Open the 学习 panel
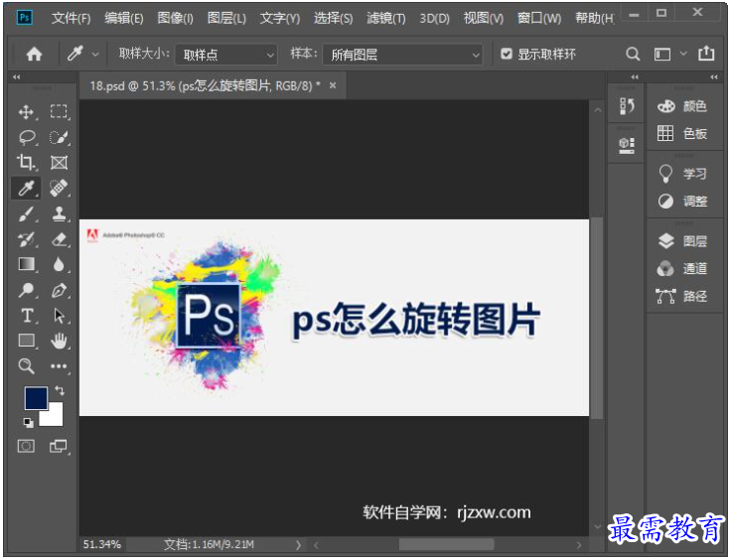Screen dimensions: 731x560 point(681,174)
